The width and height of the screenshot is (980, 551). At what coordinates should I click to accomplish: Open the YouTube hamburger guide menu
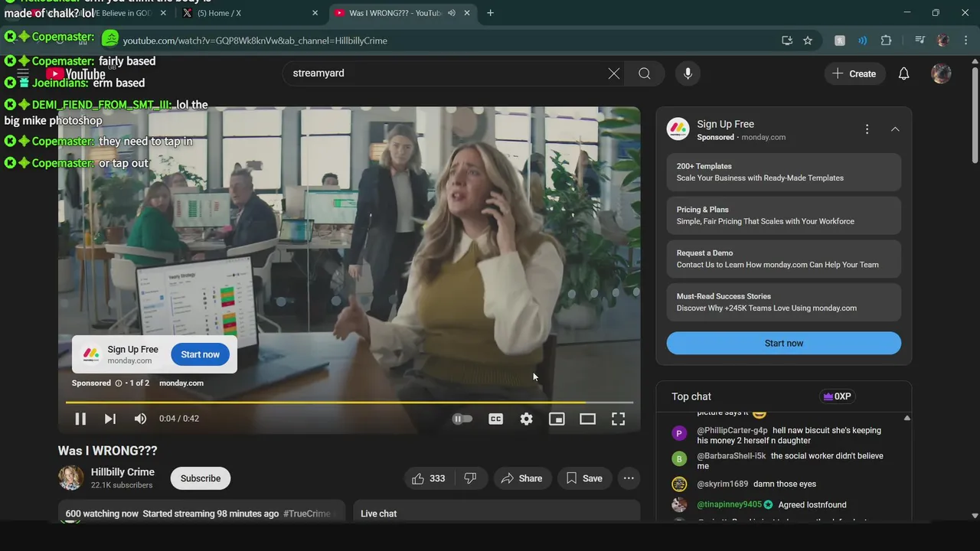[23, 73]
